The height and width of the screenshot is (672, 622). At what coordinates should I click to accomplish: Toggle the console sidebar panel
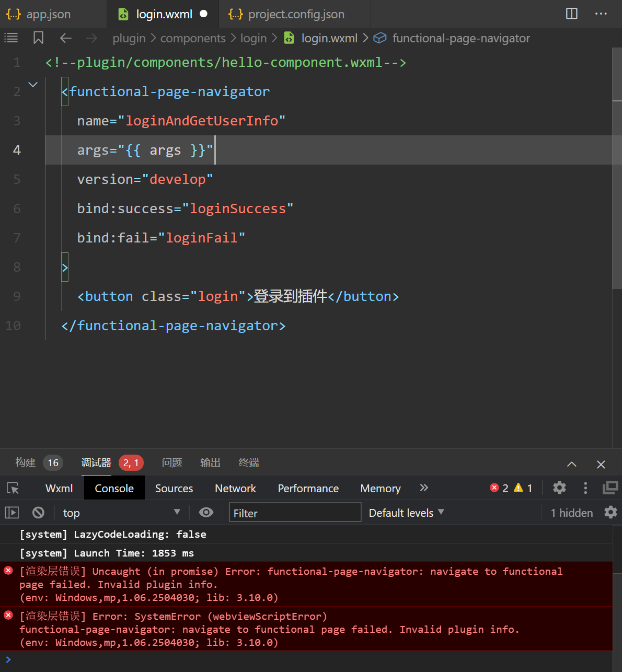(x=11, y=513)
